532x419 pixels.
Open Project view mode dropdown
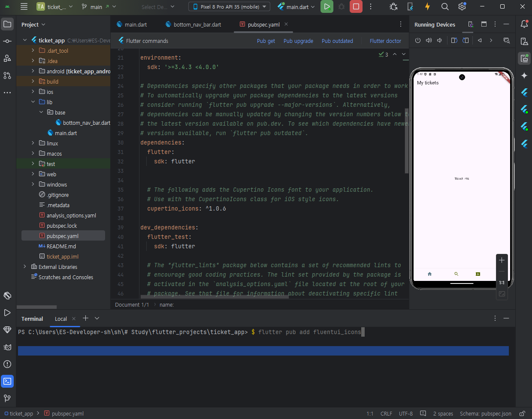[x=33, y=24]
